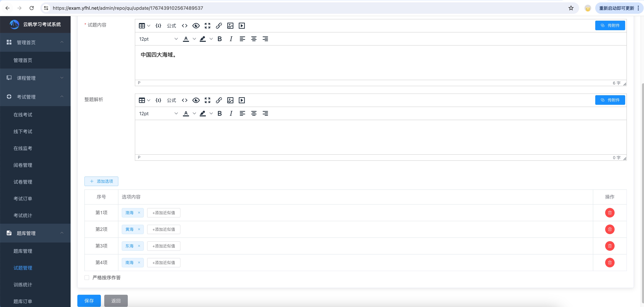Toggle bold in 试题内容 editor

pos(219,39)
